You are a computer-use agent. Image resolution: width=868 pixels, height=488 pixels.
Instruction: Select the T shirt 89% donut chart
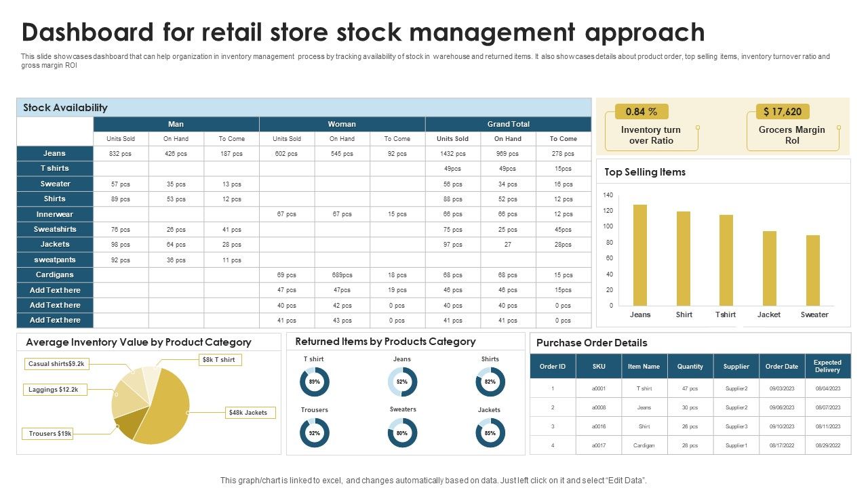pos(314,382)
